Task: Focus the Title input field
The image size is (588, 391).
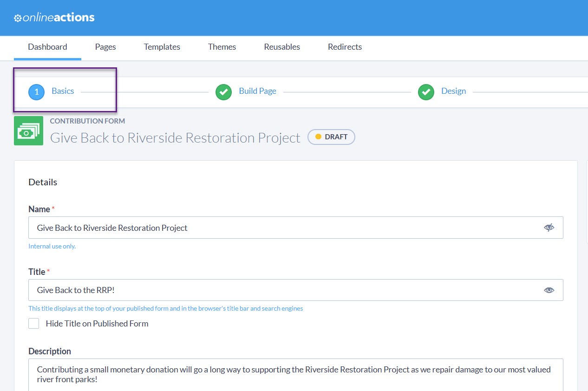Action: pos(295,290)
